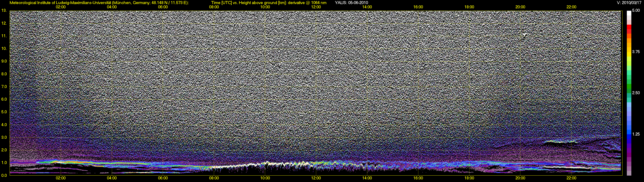Screen dimensions: 644x182
Task: Click 18:00 on the lower time axis
Action: pyautogui.click(x=469, y=178)
